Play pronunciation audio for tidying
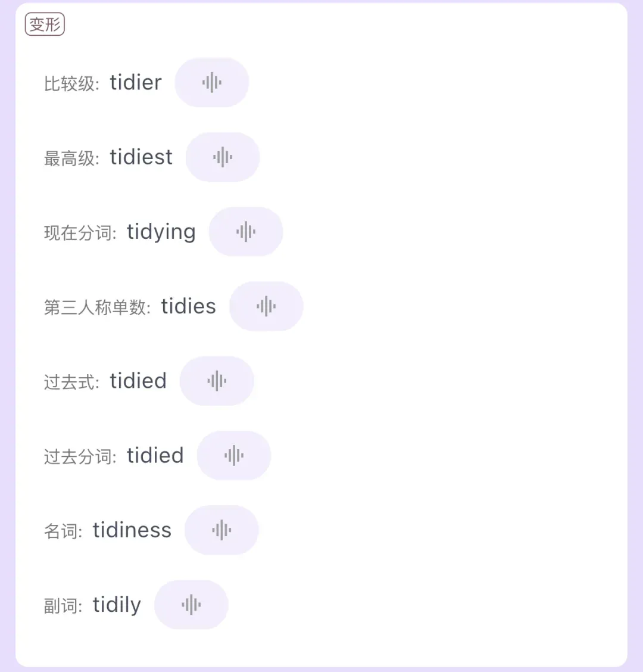Viewport: 643px width, 672px height. (245, 231)
